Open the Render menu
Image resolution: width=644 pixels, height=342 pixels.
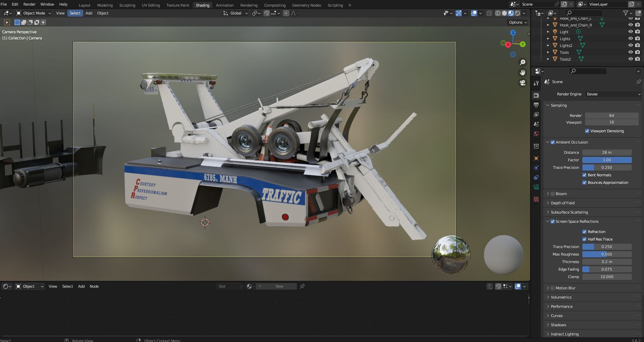(x=29, y=4)
